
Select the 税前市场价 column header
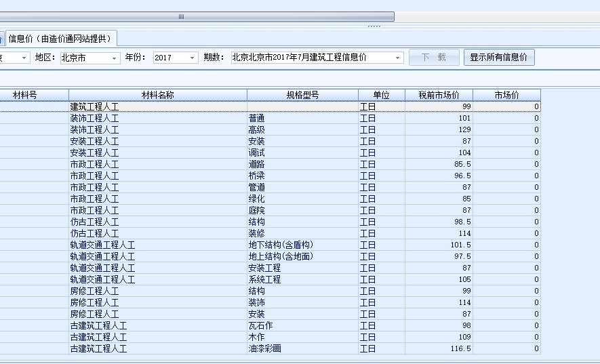(x=439, y=95)
